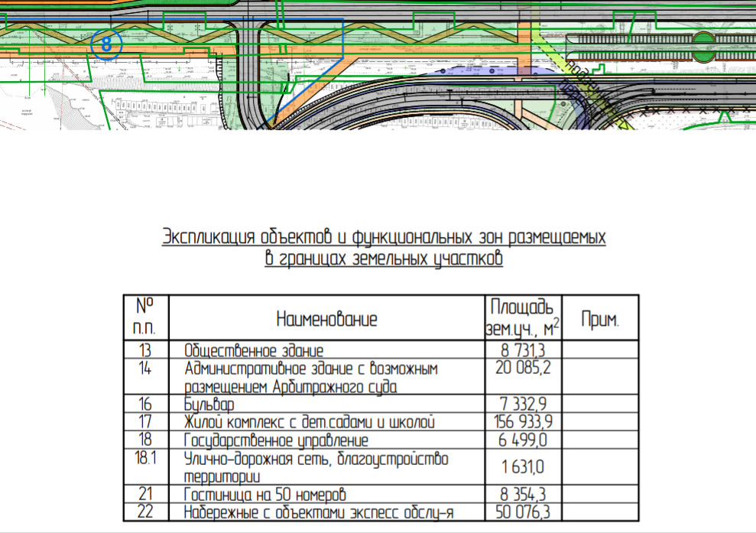Screen dimensions: 756x533
Task: Click 'Гостиница на 50 номеров' entry
Action: point(264,494)
